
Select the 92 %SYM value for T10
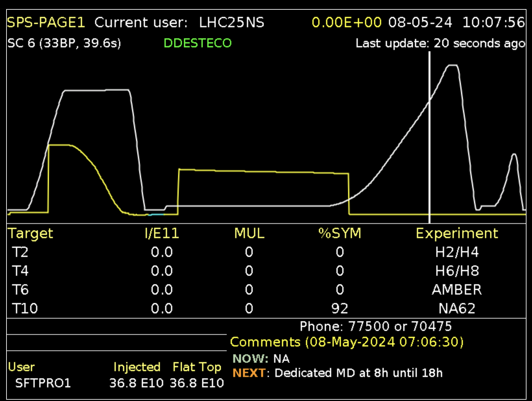pos(340,309)
